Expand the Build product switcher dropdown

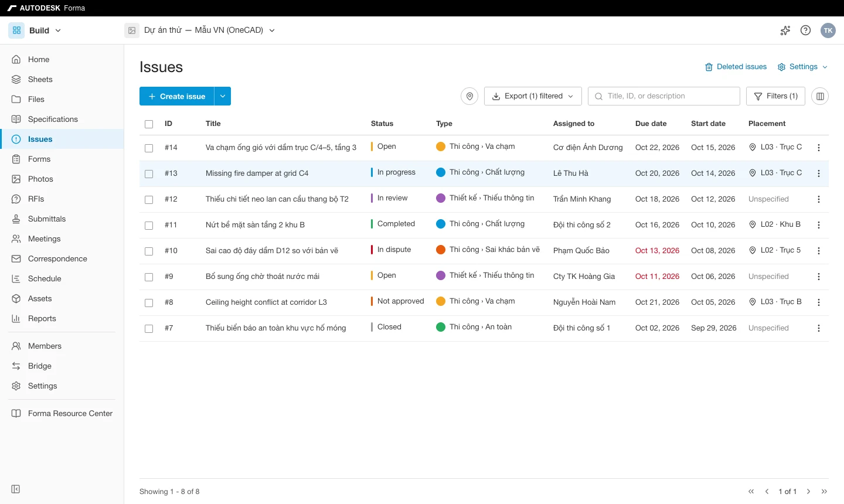(58, 30)
